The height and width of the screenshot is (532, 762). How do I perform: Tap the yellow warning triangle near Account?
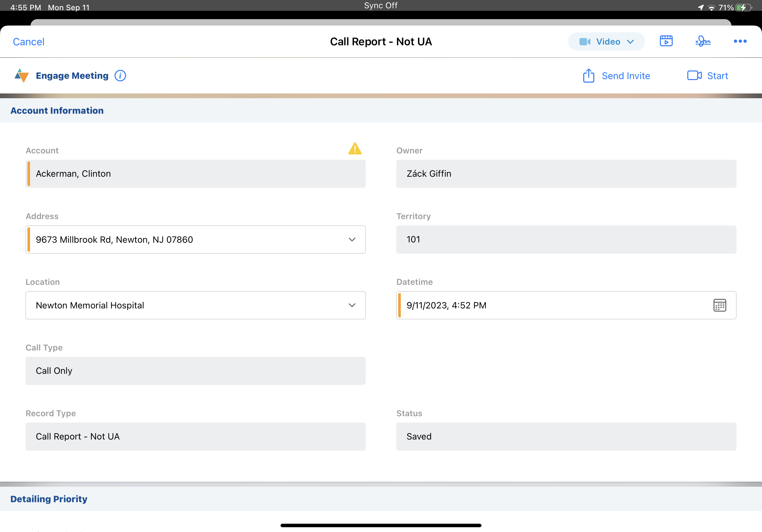355,149
